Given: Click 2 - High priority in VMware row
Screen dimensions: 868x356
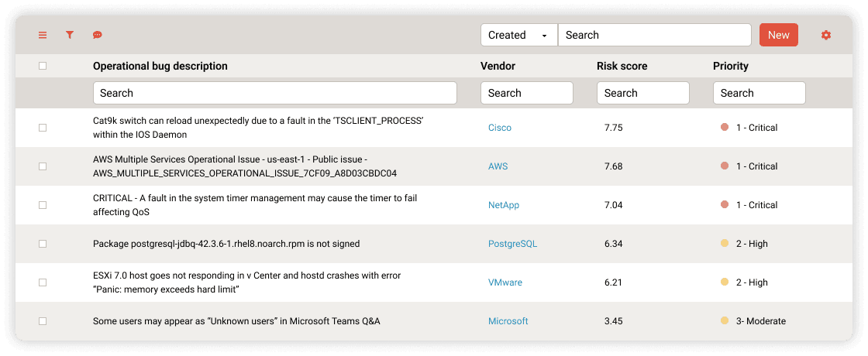Looking at the screenshot, I should [x=752, y=282].
